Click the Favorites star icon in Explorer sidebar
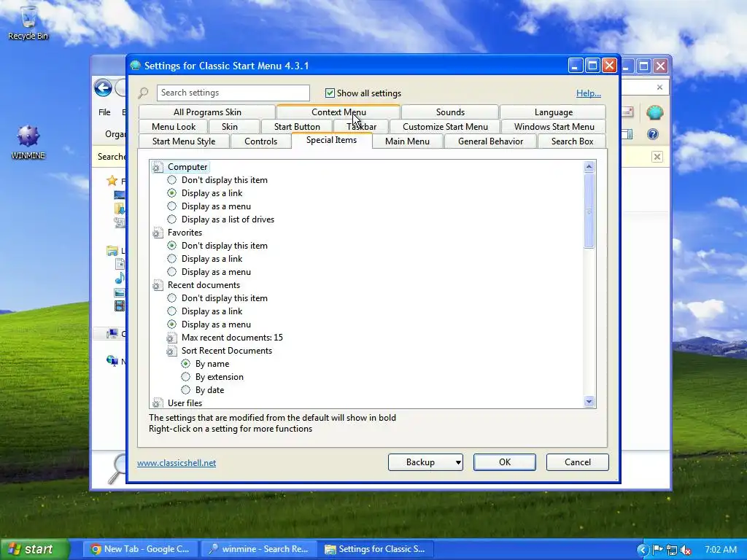 pos(112,181)
